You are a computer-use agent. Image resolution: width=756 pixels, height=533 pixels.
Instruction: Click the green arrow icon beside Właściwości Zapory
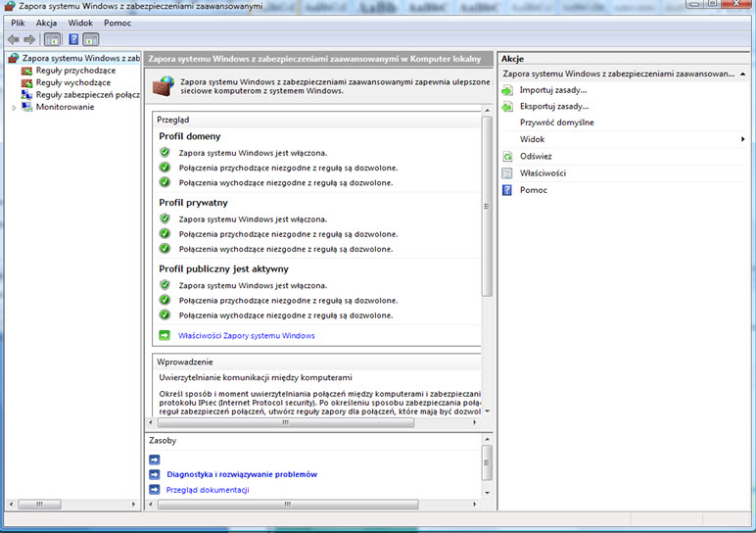click(x=165, y=335)
